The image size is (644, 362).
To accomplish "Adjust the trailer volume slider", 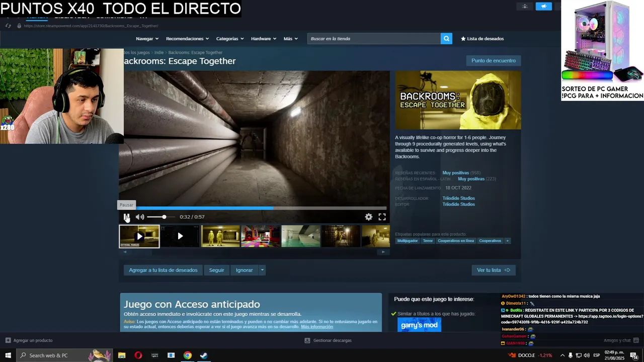I will click(x=160, y=217).
